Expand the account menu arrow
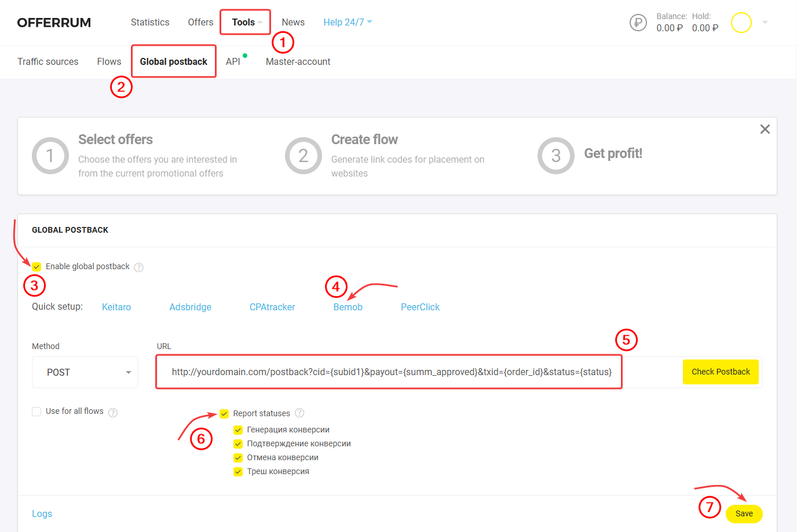 [x=765, y=23]
